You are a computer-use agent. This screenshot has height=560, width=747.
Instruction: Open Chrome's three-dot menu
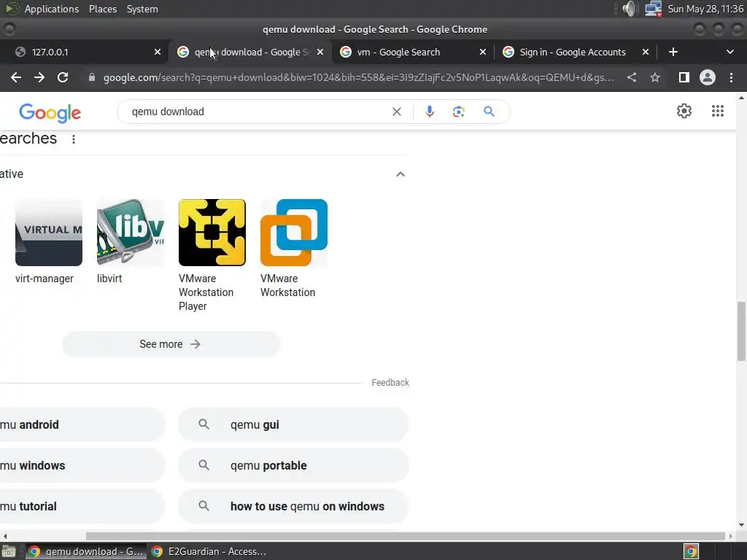coord(731,77)
